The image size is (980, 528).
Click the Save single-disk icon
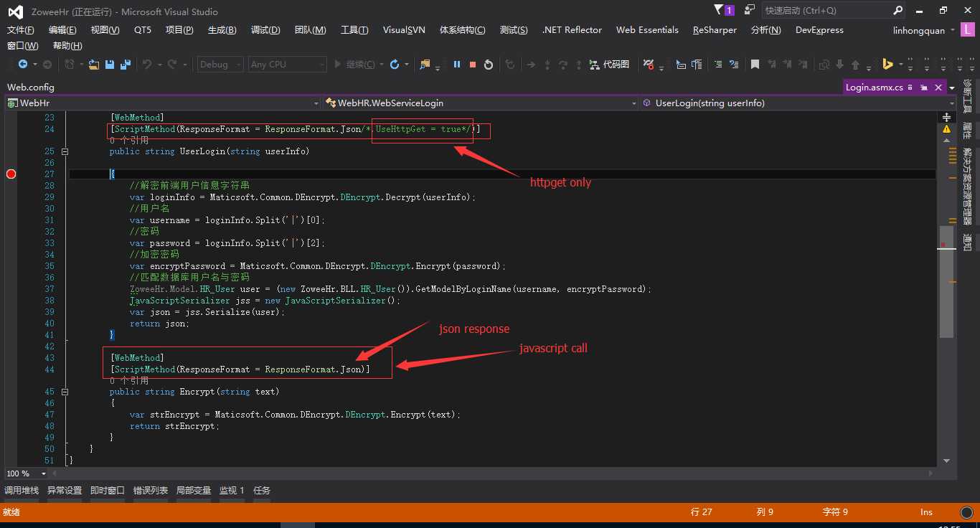110,65
